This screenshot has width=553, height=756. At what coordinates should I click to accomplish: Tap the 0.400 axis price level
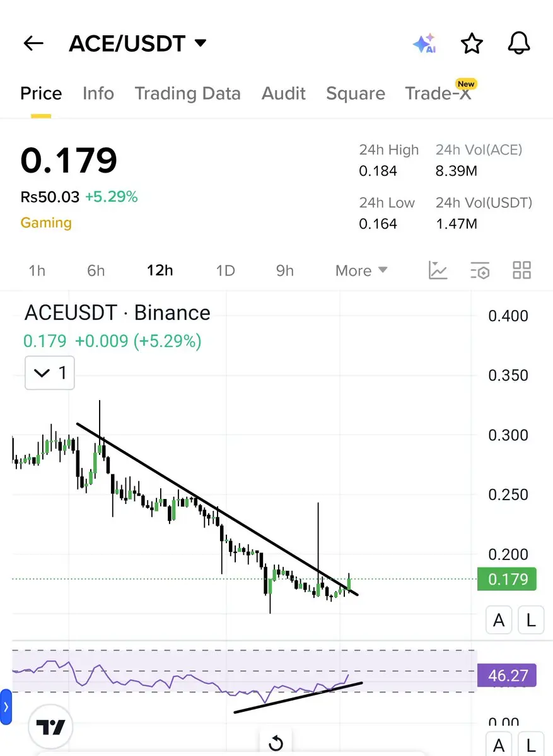508,316
